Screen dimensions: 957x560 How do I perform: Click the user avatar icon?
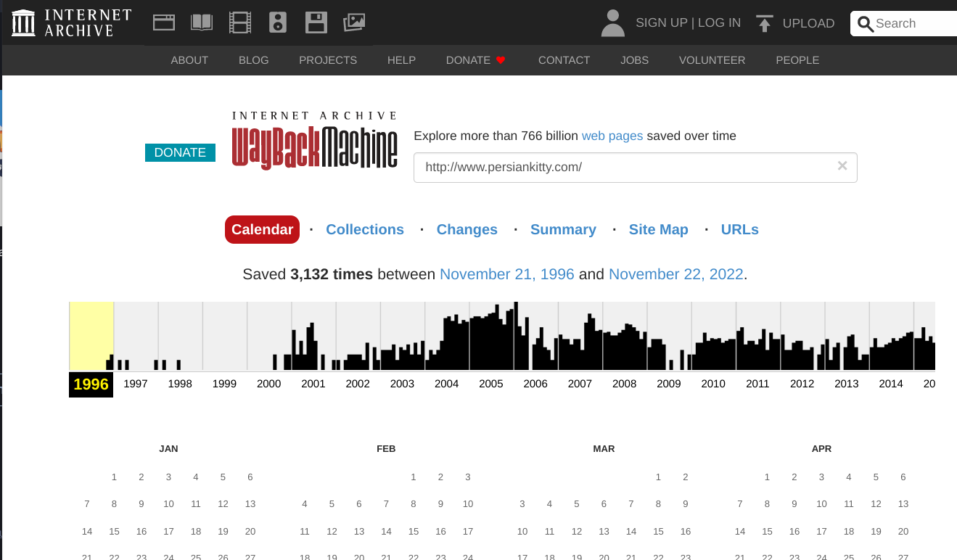(x=613, y=23)
